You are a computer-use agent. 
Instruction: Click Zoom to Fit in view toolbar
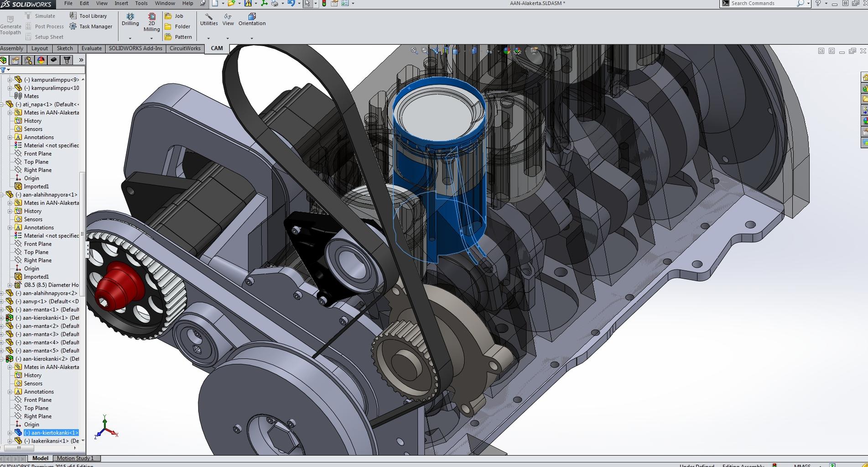(x=414, y=51)
